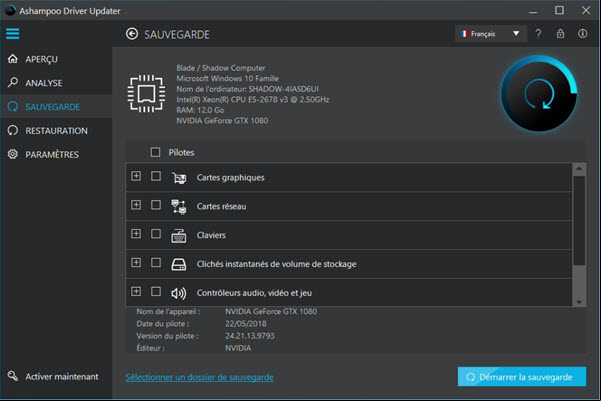Check the Pilotes select-all checkbox
The image size is (601, 401).
155,152
